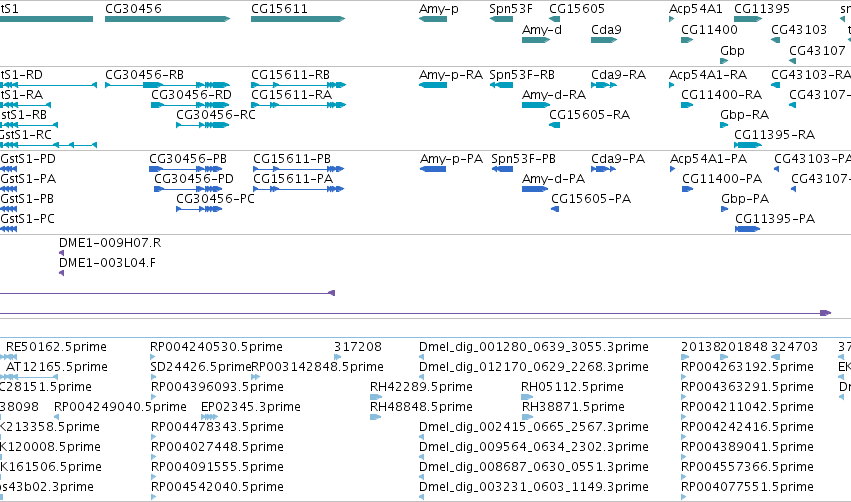Open the Amy-d gene feature
Viewport: 851px width, 502px height.
tap(536, 40)
